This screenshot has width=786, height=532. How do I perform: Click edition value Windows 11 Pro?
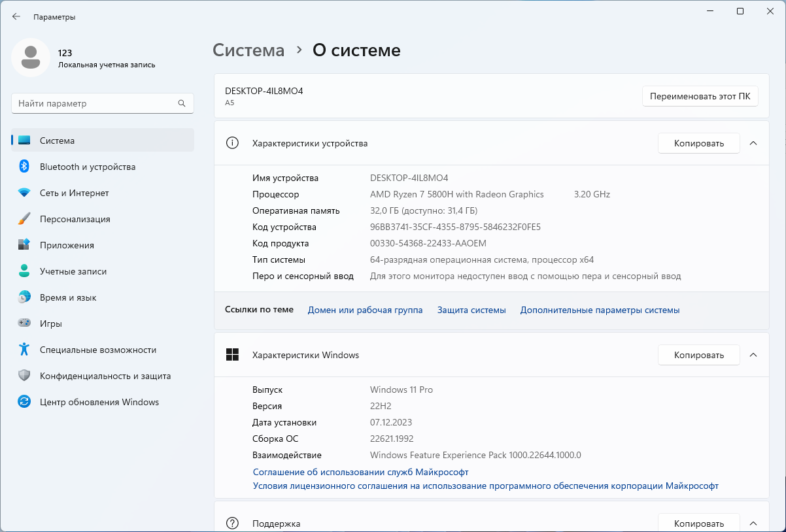coord(402,390)
